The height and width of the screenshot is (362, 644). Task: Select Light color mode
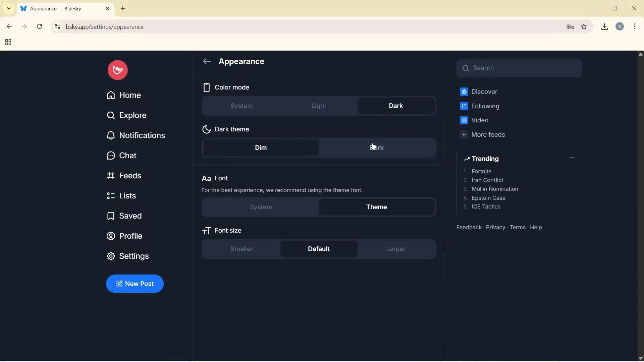click(x=318, y=106)
